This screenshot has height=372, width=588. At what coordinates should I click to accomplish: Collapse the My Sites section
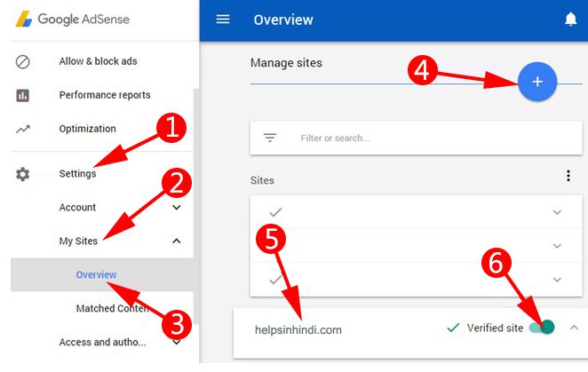tap(176, 241)
